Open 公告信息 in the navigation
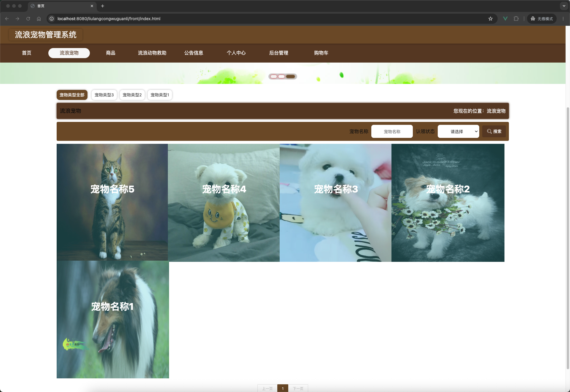 pos(194,53)
